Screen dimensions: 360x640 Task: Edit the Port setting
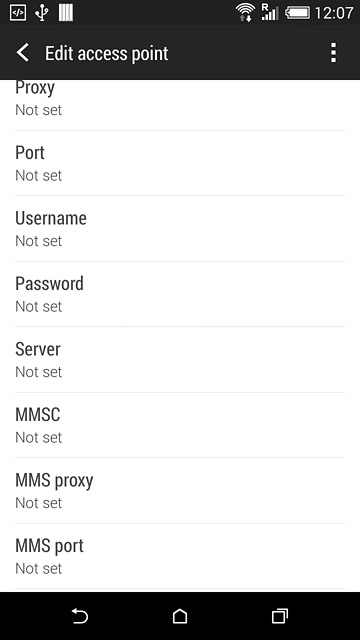tap(180, 163)
